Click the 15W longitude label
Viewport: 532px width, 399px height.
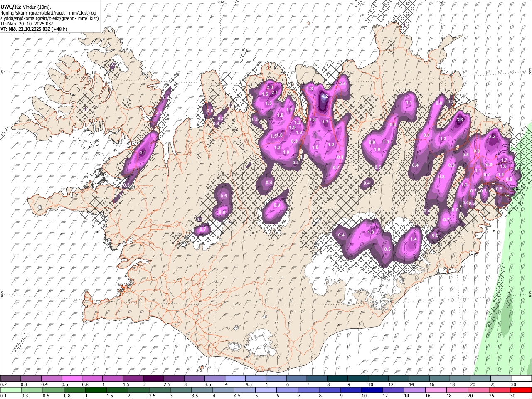click(x=440, y=2)
